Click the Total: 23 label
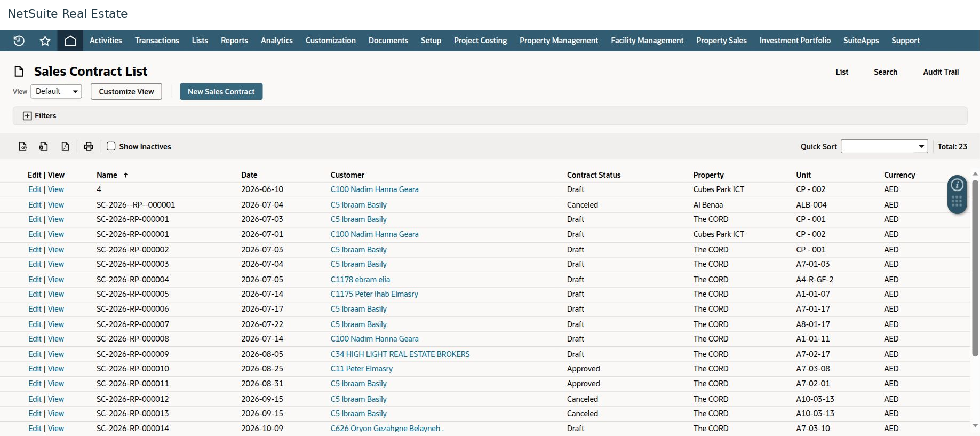The image size is (980, 436). click(x=952, y=147)
